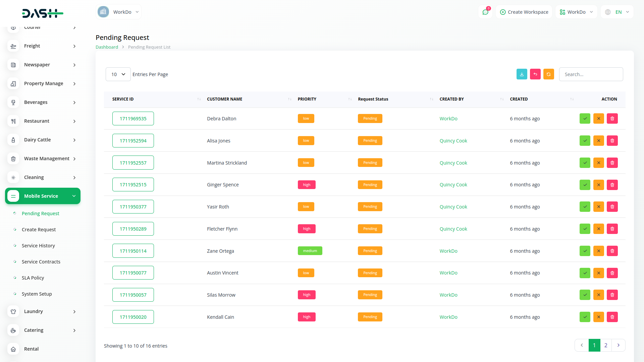This screenshot has width=644, height=362.
Task: Approve Kendall Cain's request with green checkmark
Action: tap(585, 317)
